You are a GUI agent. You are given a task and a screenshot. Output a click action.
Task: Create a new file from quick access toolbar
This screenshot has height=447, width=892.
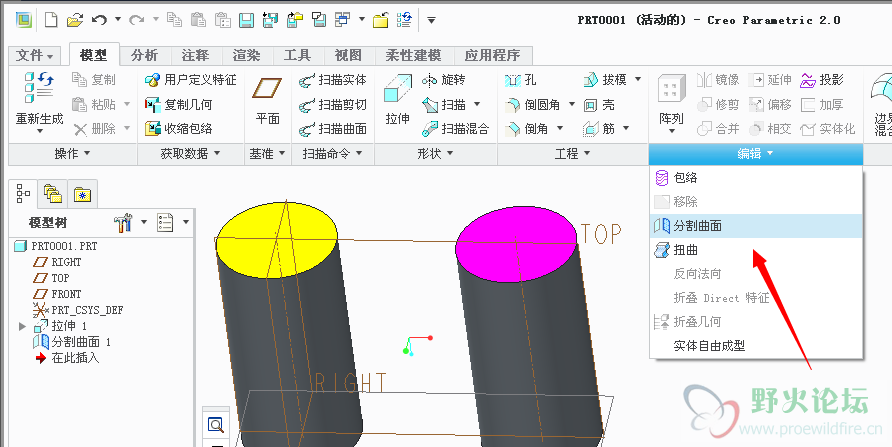[51, 21]
